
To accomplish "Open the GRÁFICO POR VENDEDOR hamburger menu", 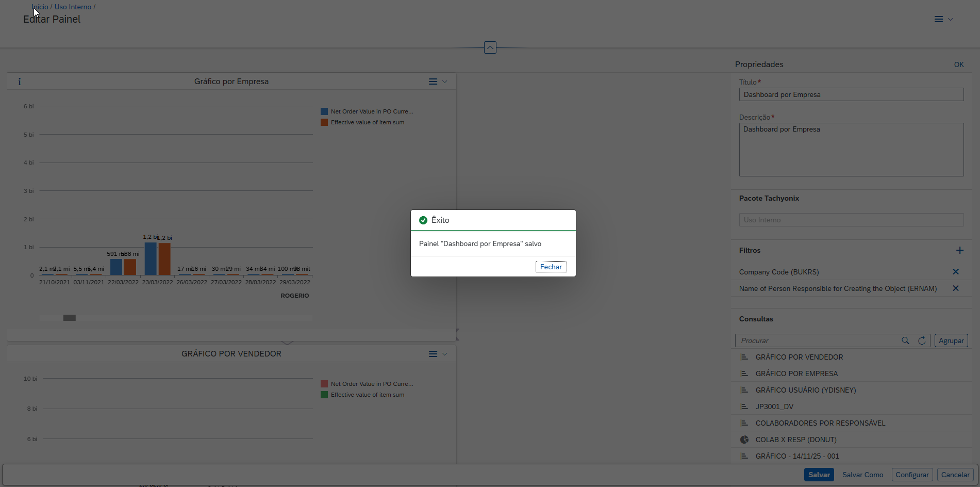I will (433, 354).
